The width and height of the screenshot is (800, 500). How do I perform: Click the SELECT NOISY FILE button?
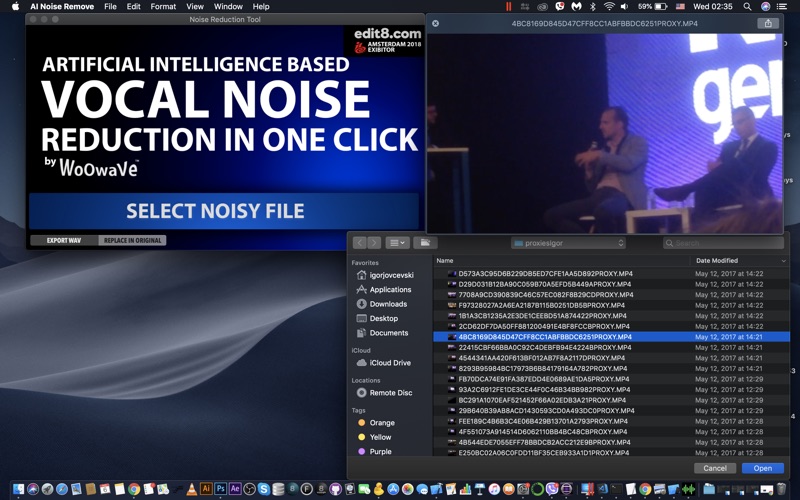224,211
